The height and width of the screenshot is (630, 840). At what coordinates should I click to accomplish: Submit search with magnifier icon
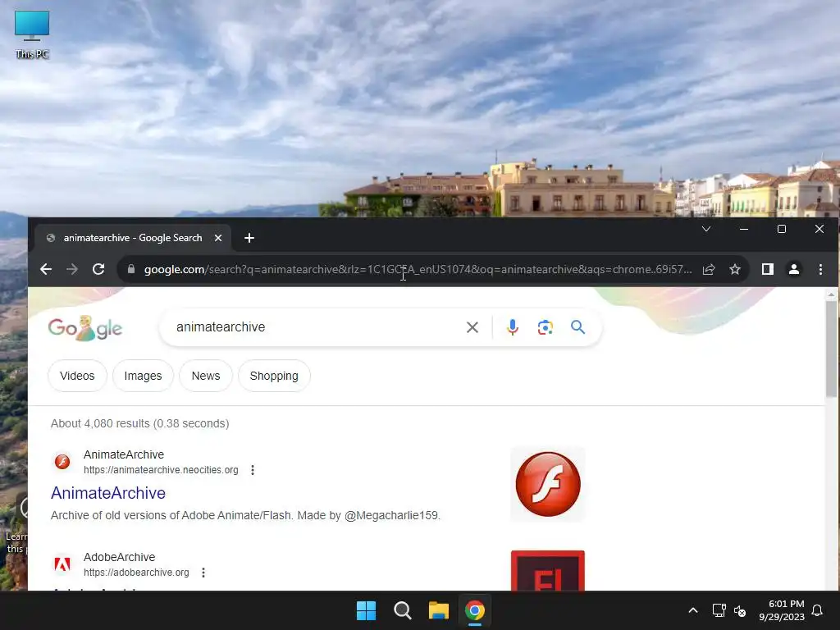[x=577, y=327]
